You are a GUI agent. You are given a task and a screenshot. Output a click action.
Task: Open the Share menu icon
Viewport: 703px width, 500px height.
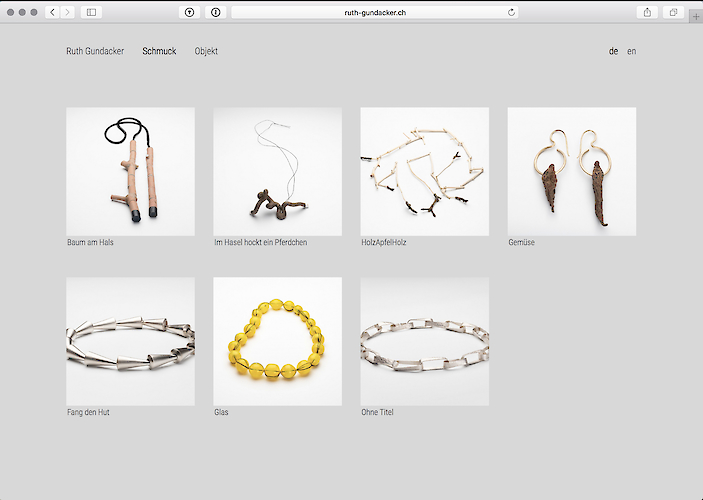647,12
